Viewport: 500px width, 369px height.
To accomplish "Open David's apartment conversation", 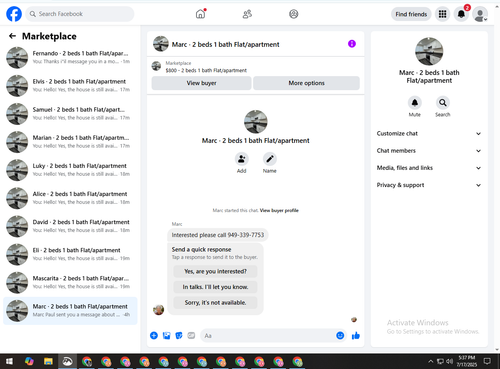I will coord(70,226).
